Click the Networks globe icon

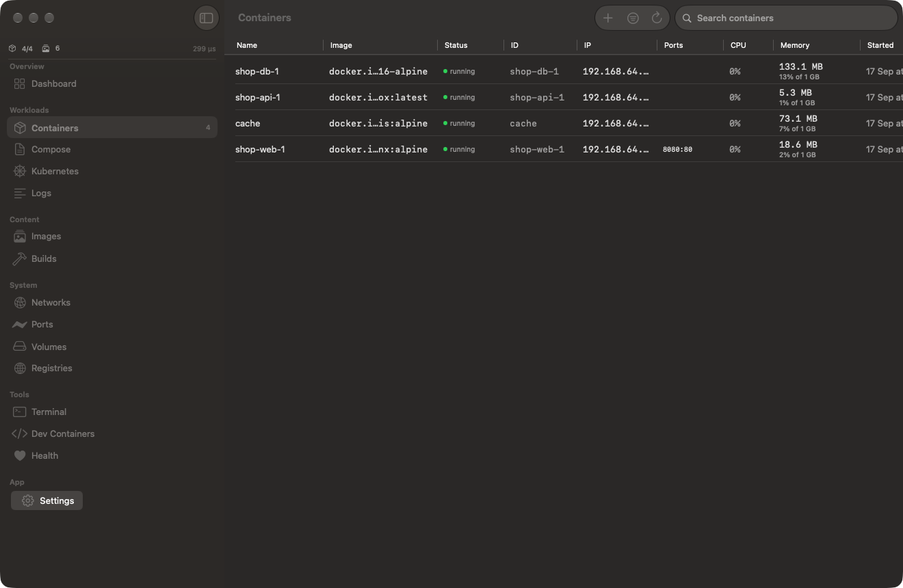[x=20, y=302]
